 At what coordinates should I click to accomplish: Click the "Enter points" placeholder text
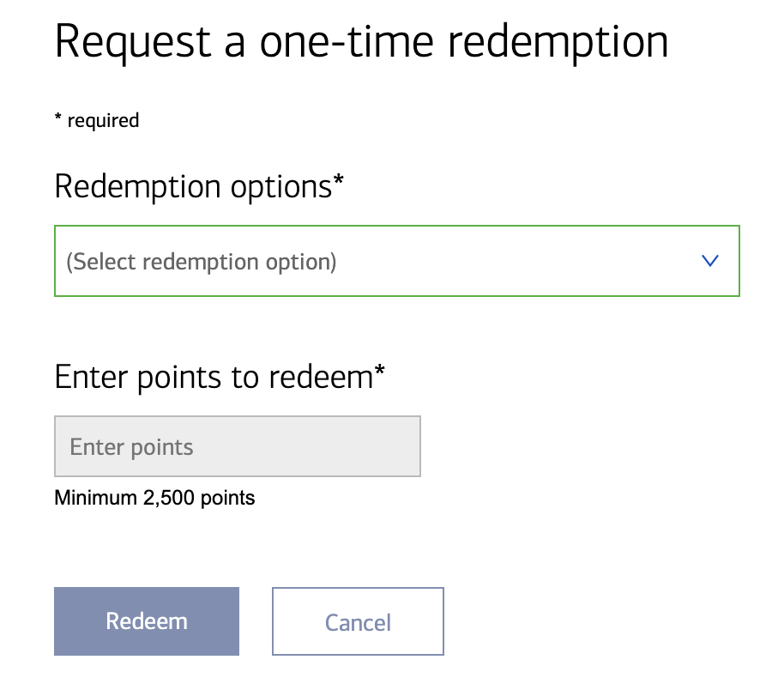[131, 447]
